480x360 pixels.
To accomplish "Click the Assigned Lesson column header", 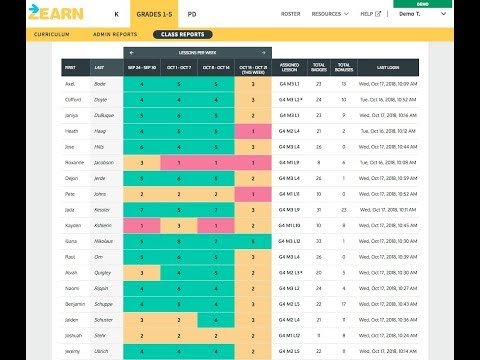I will (289, 68).
